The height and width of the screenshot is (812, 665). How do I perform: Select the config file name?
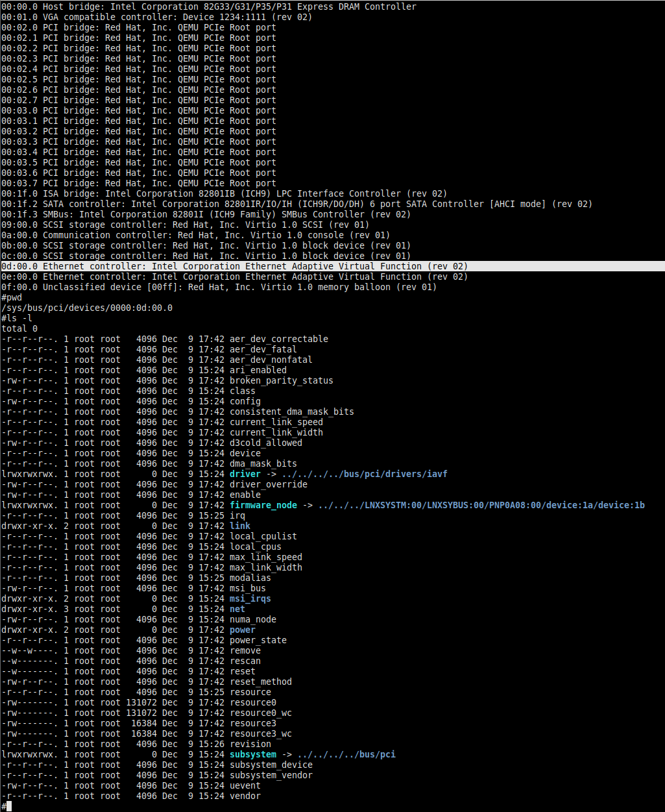tap(245, 401)
